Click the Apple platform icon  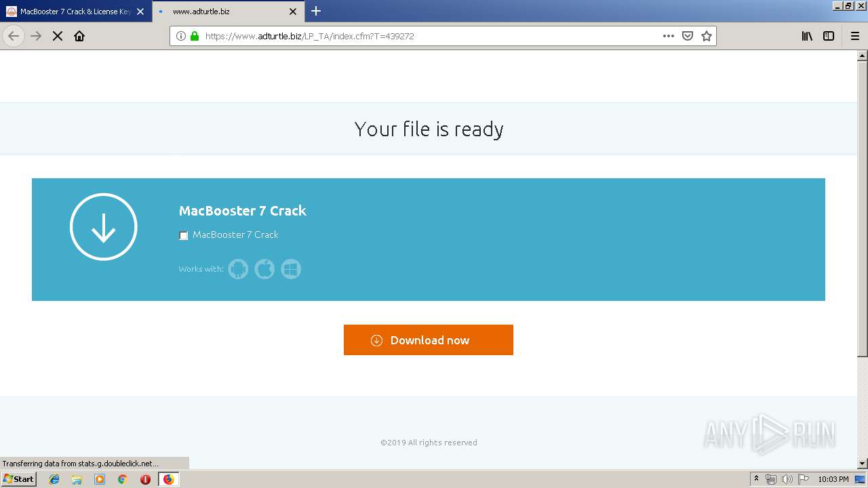(x=264, y=269)
